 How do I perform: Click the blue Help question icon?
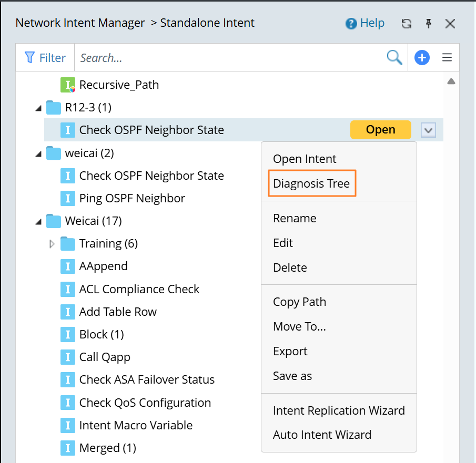[351, 24]
